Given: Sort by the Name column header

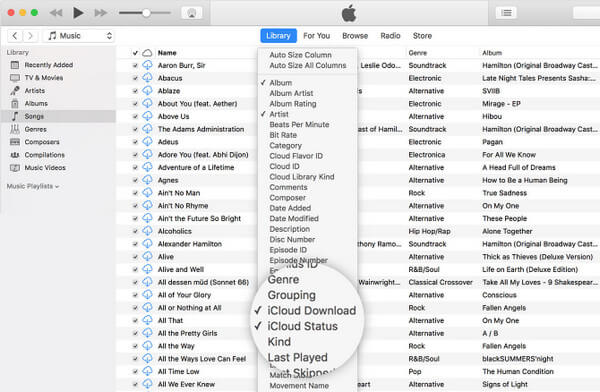Looking at the screenshot, I should (167, 53).
